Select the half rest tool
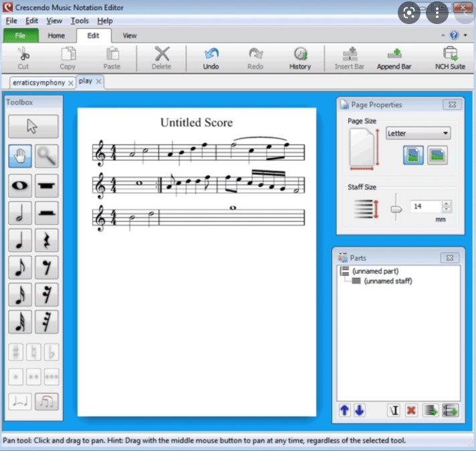Viewport: 476px width, 451px height. [x=46, y=213]
